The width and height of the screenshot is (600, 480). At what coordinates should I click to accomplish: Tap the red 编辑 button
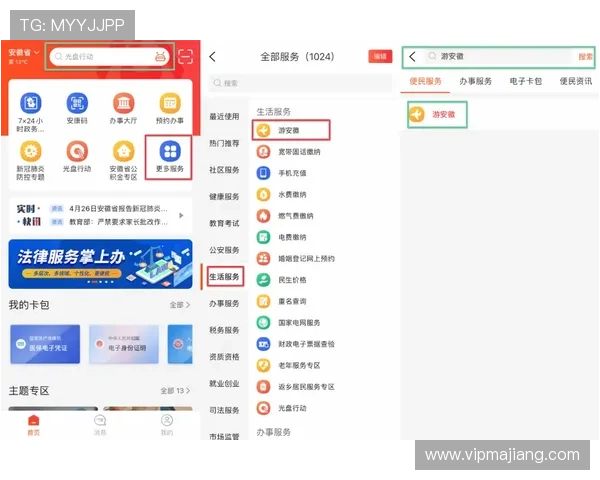pos(380,57)
